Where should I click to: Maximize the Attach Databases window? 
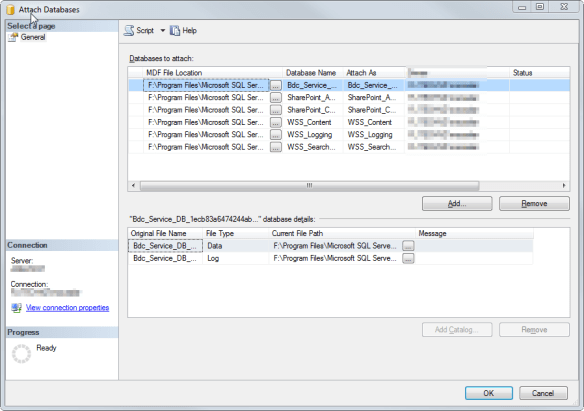540,7
